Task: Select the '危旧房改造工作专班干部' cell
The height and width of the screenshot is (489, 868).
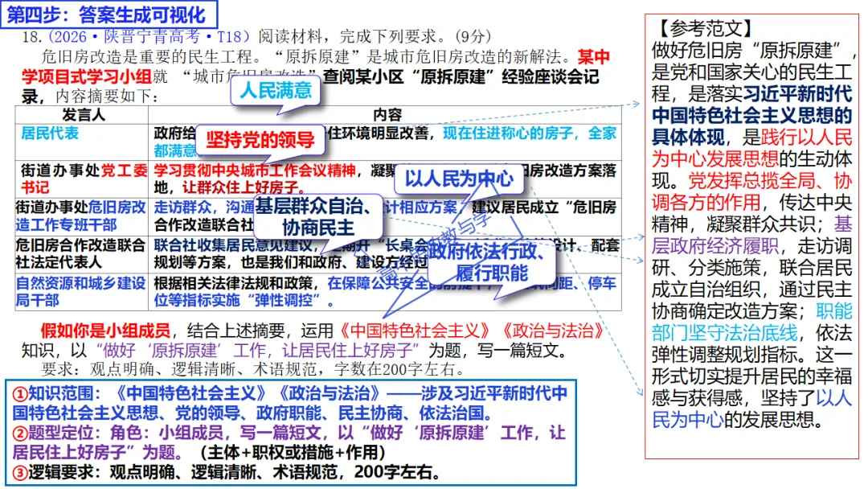Action: 82,216
